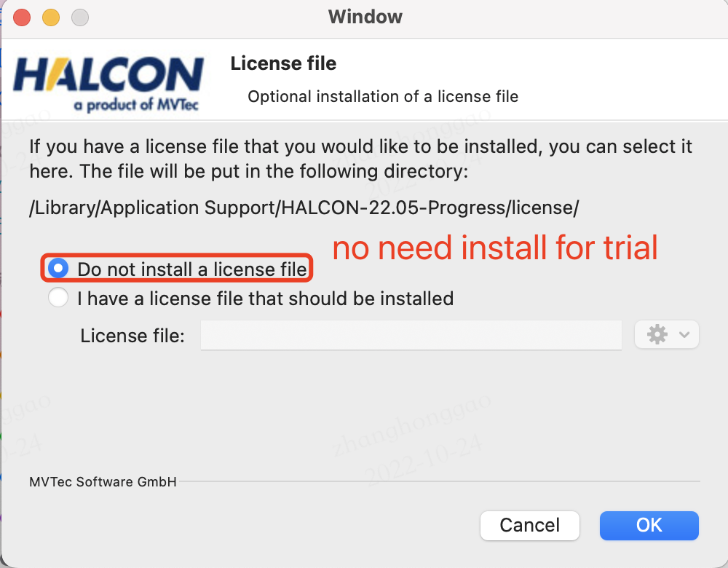Cancel the license file installation step

(529, 525)
